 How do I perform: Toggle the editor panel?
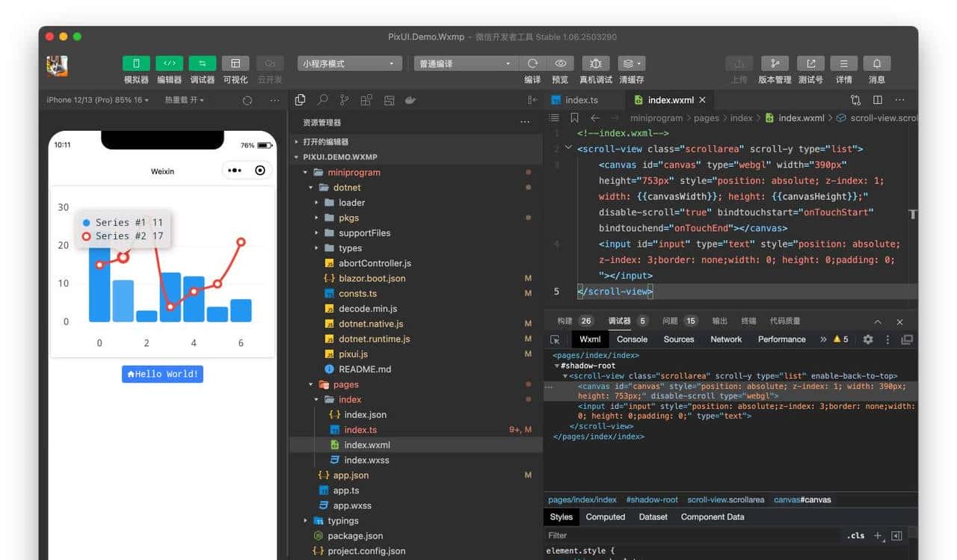[169, 64]
